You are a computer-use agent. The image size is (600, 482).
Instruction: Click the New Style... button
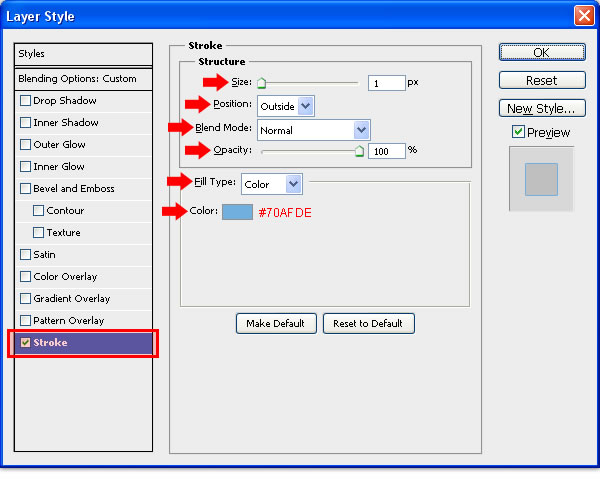click(x=542, y=108)
